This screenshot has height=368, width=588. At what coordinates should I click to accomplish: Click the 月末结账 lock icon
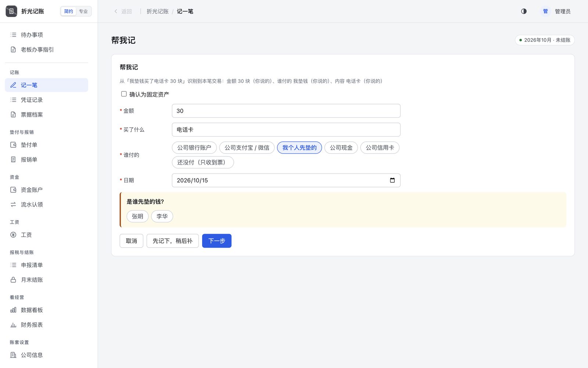(13, 280)
